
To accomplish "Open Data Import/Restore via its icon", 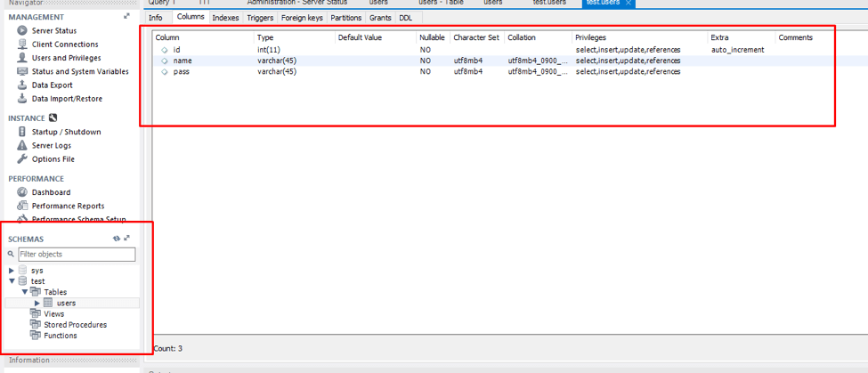I will pos(22,99).
